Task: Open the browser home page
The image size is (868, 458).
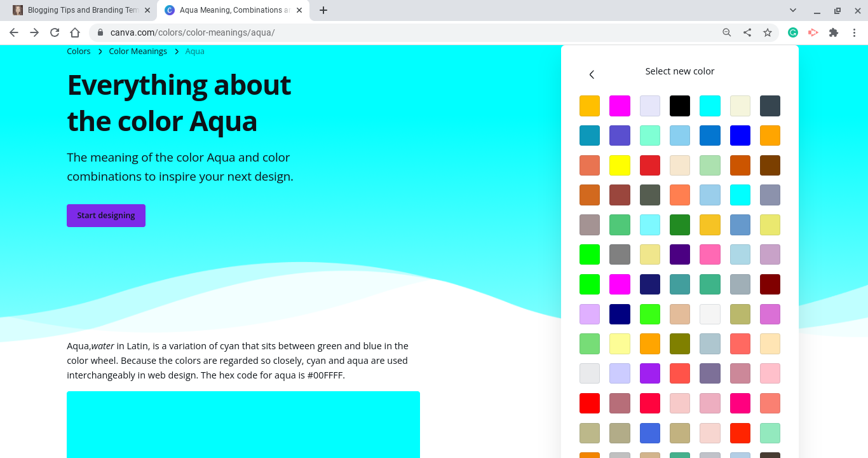Action: coord(75,32)
